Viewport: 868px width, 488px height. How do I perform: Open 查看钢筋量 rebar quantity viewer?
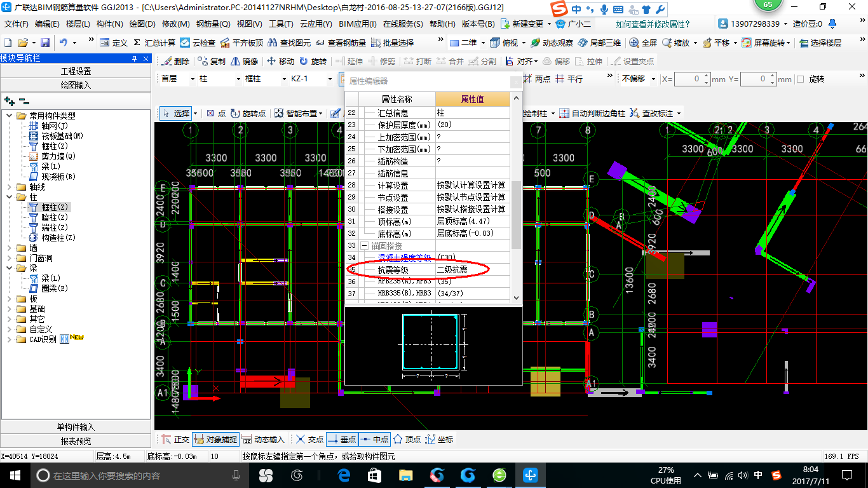coord(341,43)
